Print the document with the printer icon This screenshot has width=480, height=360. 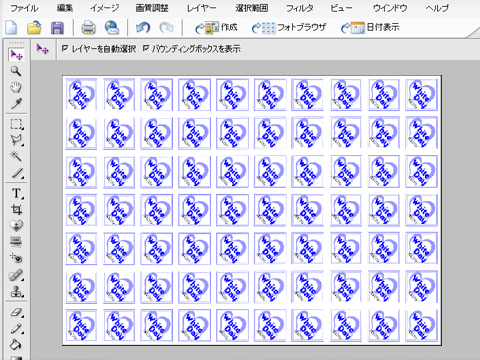pos(88,28)
